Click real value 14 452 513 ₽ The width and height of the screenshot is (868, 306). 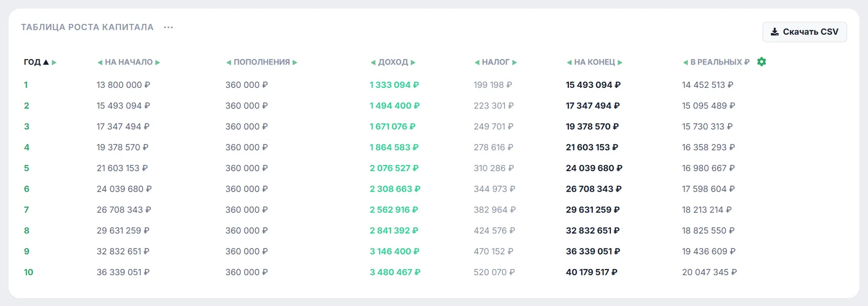pos(707,85)
